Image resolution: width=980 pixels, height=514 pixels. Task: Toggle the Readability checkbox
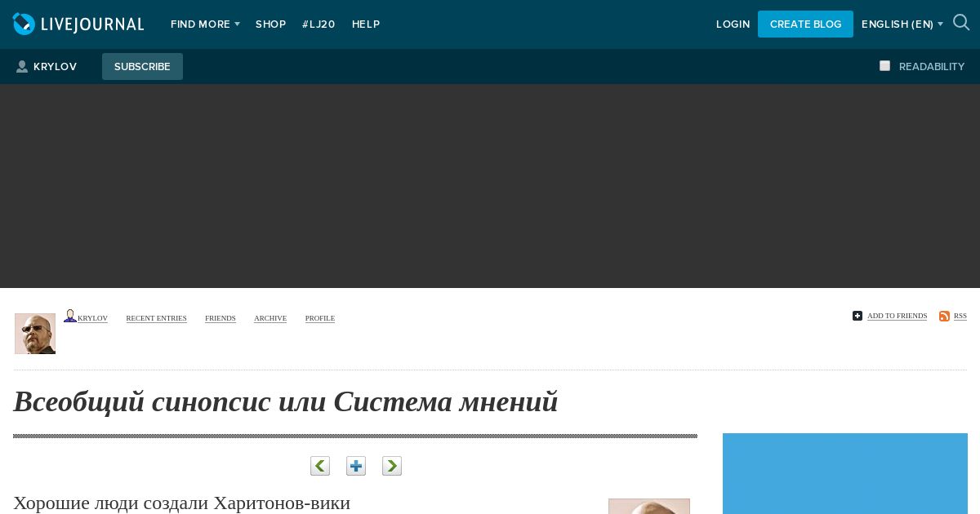coord(884,66)
